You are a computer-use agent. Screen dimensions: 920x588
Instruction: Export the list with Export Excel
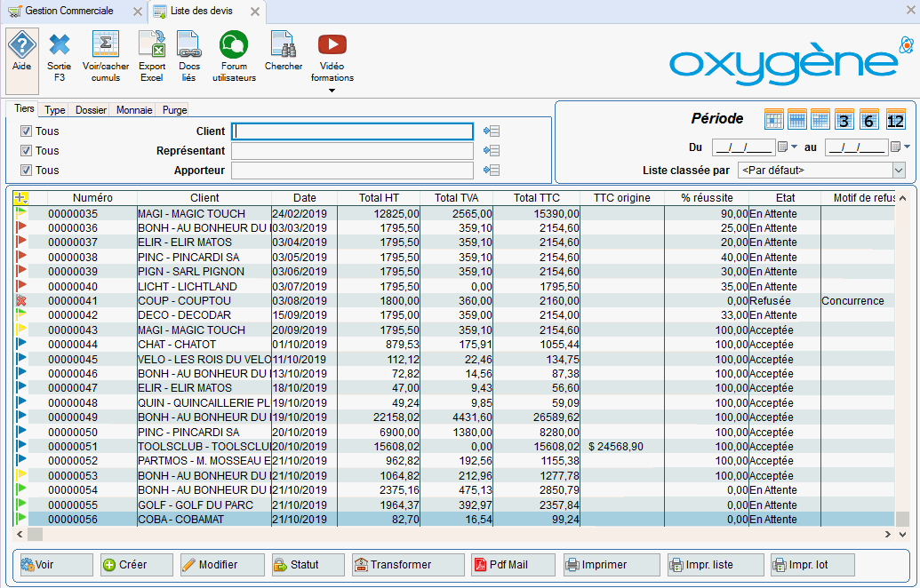tap(152, 58)
